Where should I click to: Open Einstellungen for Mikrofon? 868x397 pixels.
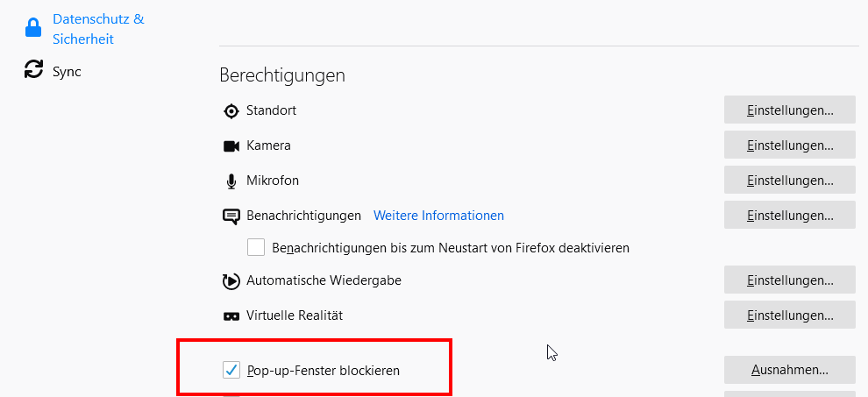coord(789,180)
